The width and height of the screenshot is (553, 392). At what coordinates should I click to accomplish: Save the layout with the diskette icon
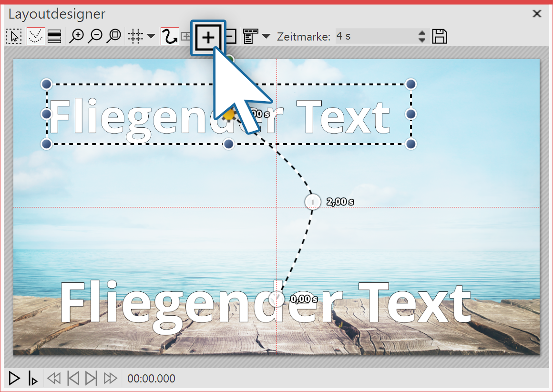tap(440, 36)
